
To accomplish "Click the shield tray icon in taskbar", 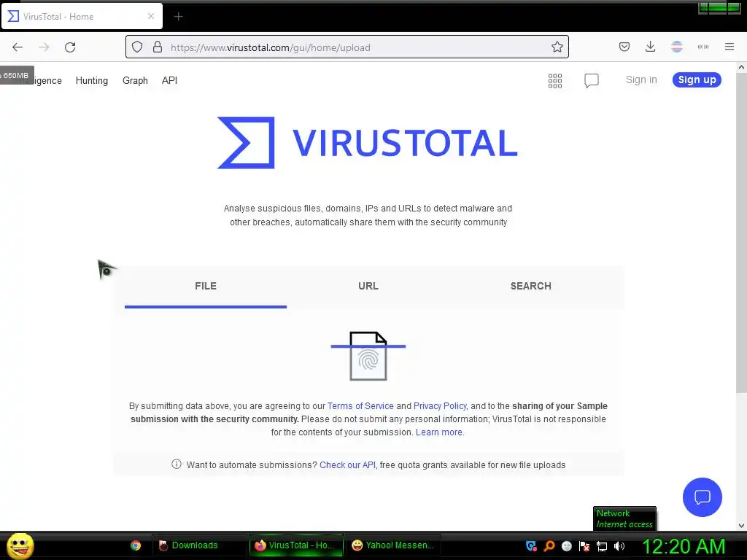I will point(531,545).
